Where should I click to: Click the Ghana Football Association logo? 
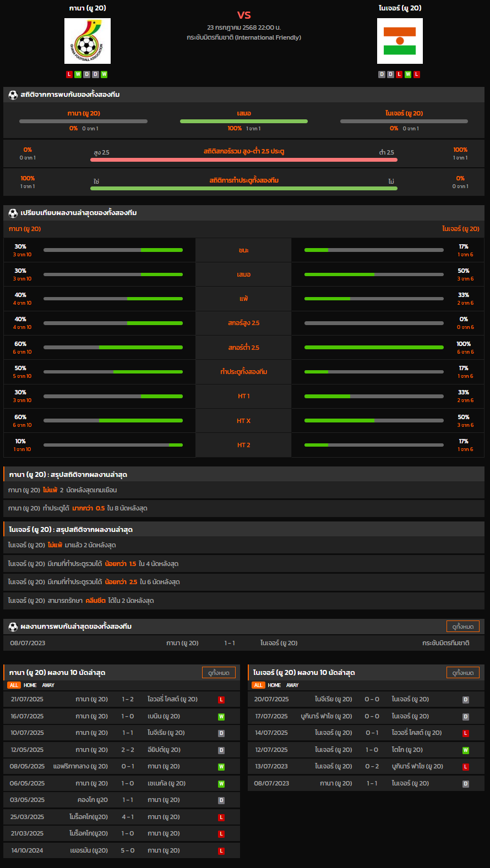pyautogui.click(x=88, y=41)
